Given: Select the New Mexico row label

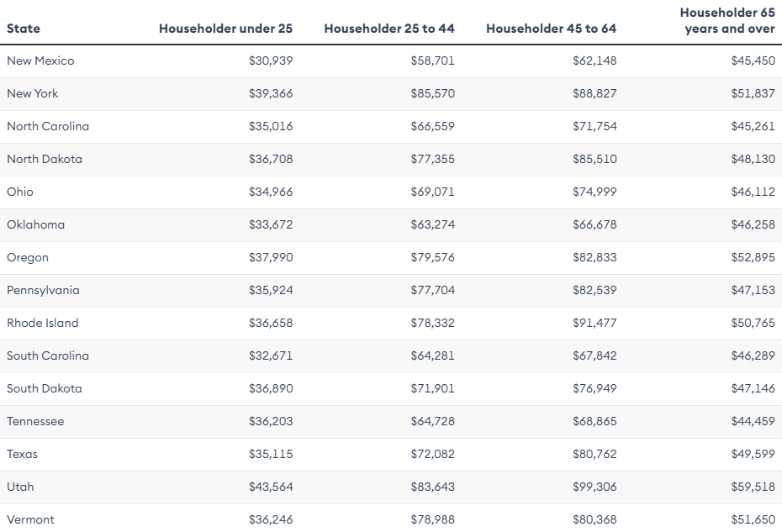Looking at the screenshot, I should point(40,61).
